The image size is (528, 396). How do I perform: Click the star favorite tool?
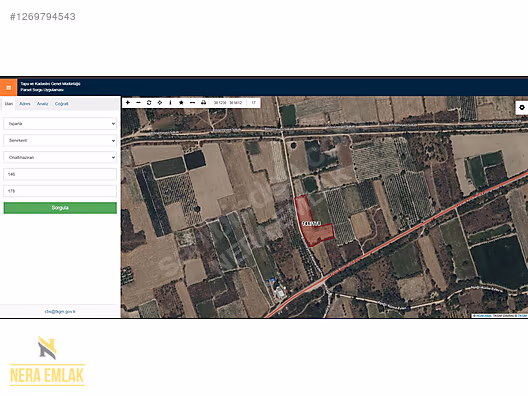(181, 102)
